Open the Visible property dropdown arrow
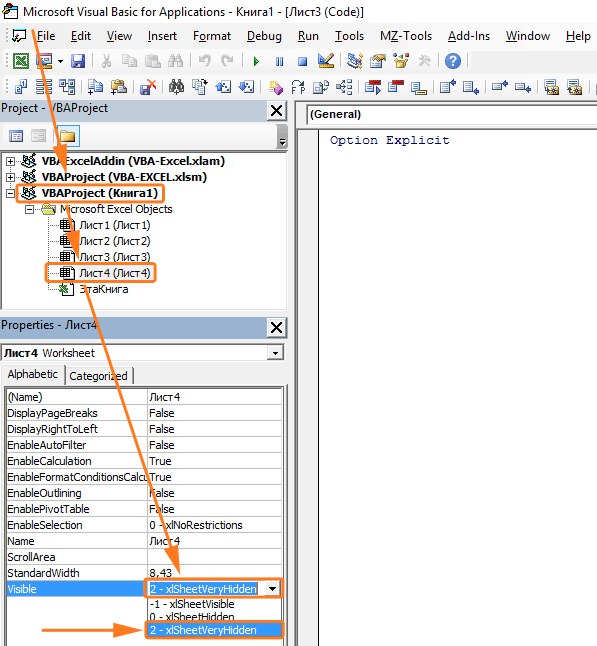The height and width of the screenshot is (646, 597). coord(272,589)
